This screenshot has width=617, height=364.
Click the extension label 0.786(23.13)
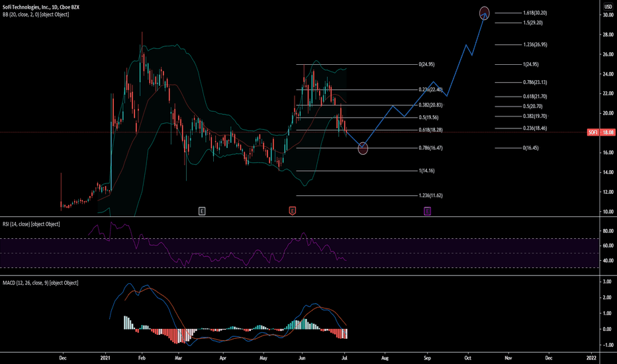(x=535, y=83)
